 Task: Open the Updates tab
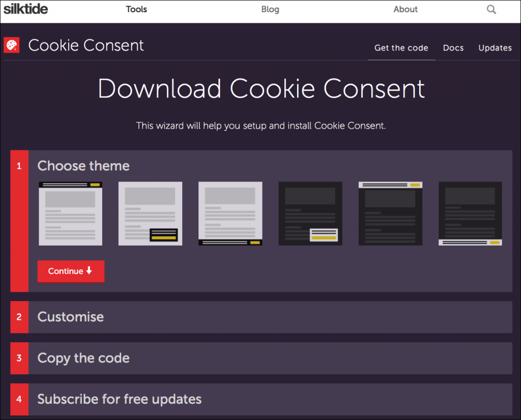coord(495,48)
